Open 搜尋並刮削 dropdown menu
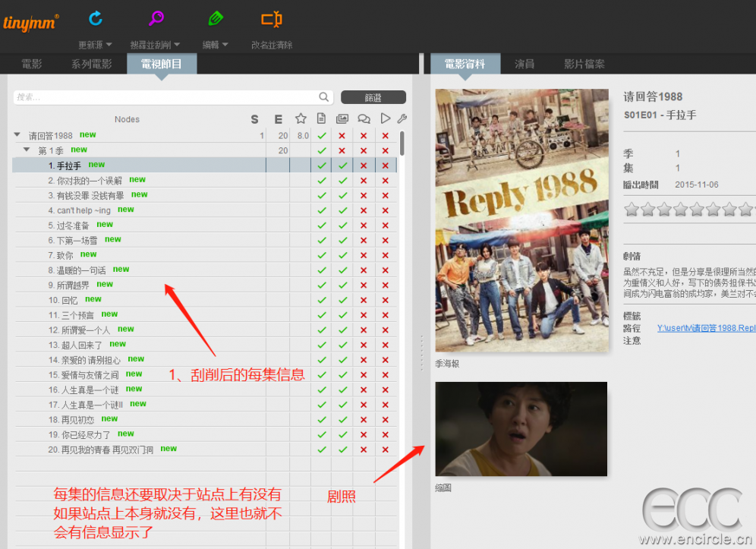756x549 pixels. pyautogui.click(x=155, y=45)
